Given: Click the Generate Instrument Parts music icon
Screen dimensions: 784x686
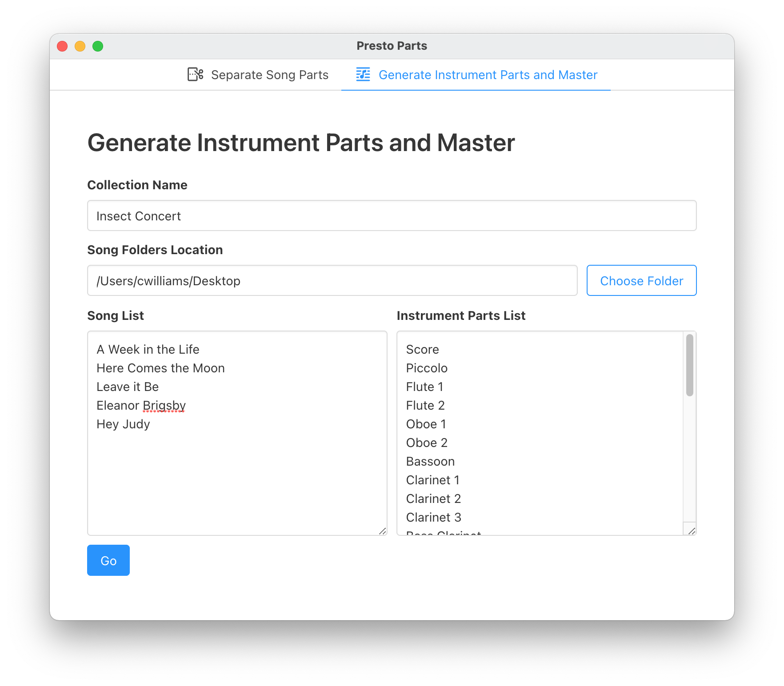Looking at the screenshot, I should (363, 74).
